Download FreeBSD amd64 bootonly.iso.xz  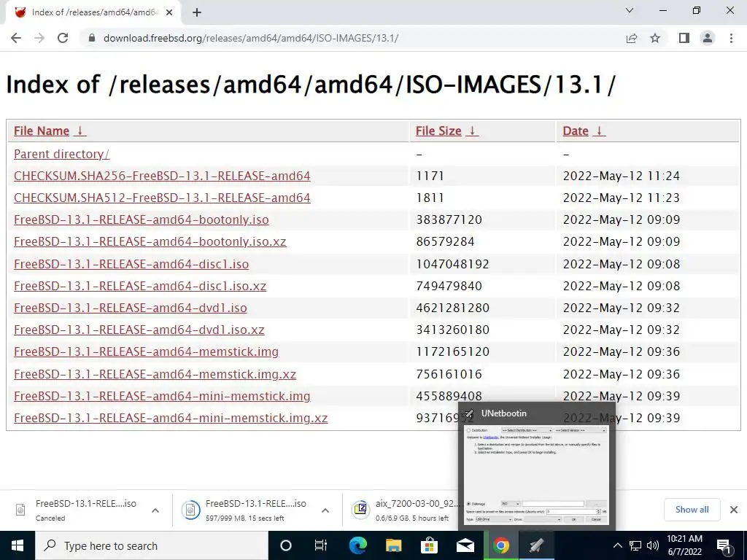coord(150,241)
